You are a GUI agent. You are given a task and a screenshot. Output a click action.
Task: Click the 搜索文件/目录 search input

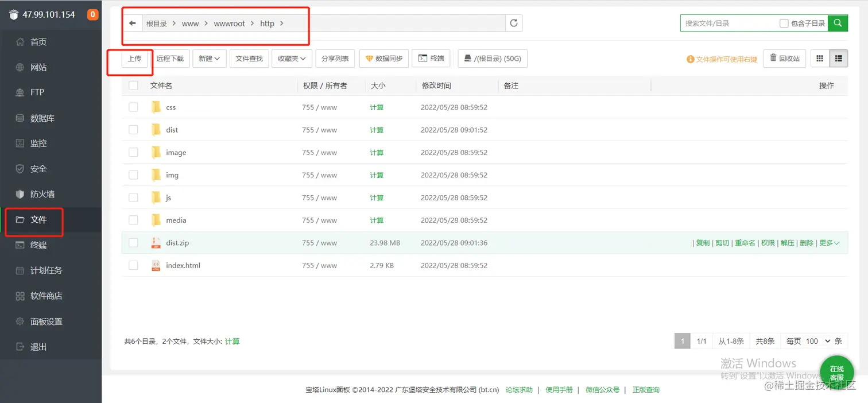(x=728, y=24)
